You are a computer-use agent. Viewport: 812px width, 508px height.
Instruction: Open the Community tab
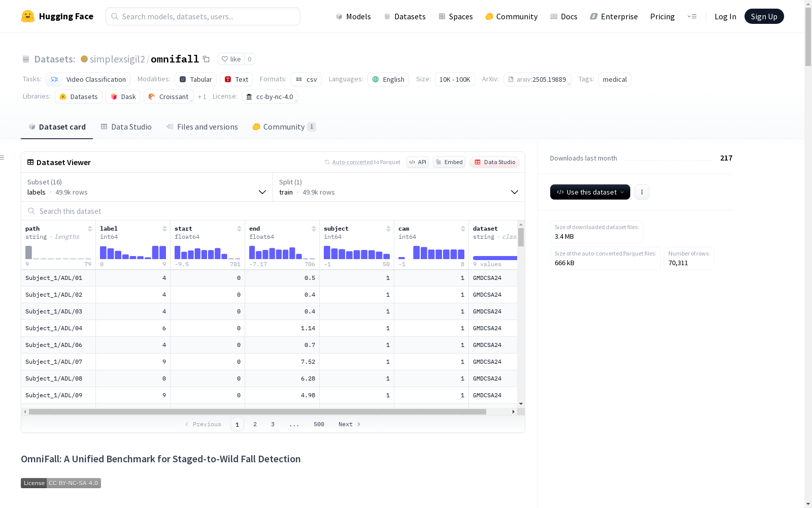click(x=284, y=127)
